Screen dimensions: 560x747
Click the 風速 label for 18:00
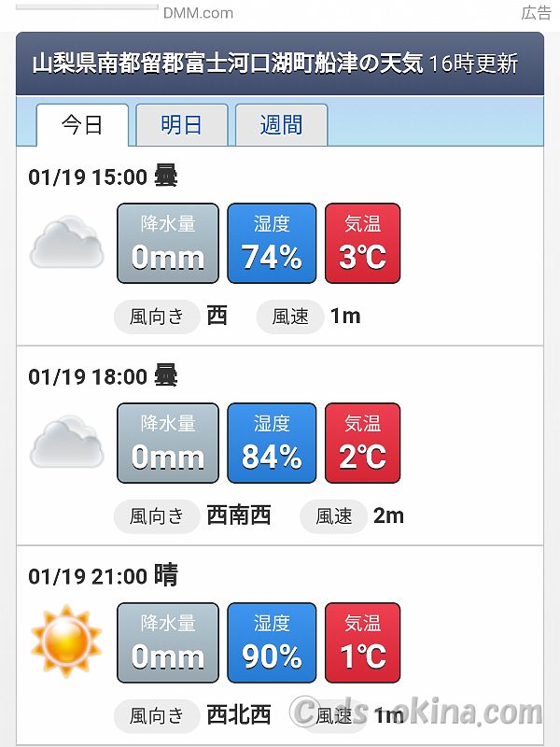point(334,516)
